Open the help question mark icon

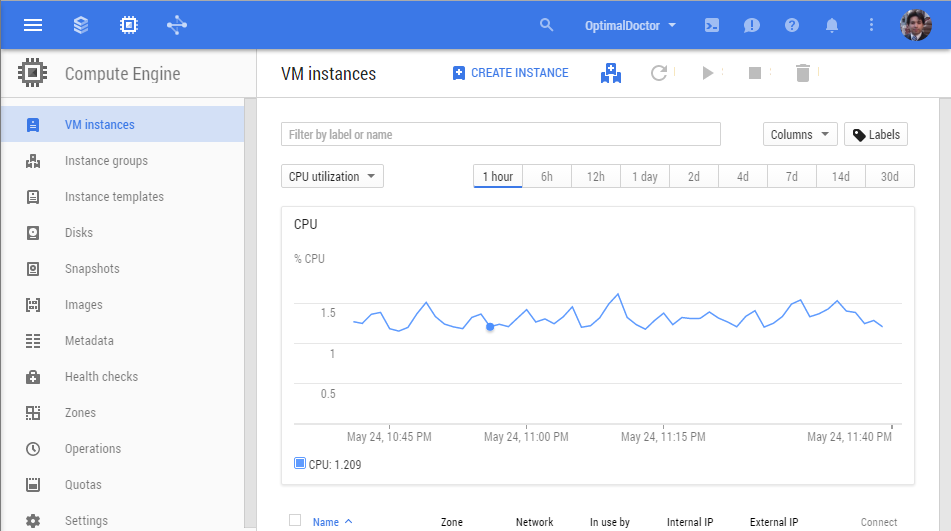791,25
